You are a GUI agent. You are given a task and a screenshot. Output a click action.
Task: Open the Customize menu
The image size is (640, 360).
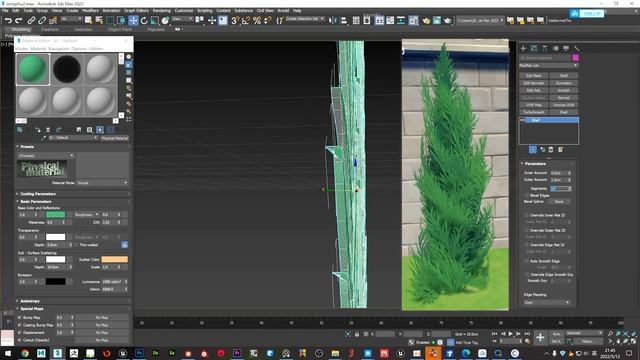(184, 11)
